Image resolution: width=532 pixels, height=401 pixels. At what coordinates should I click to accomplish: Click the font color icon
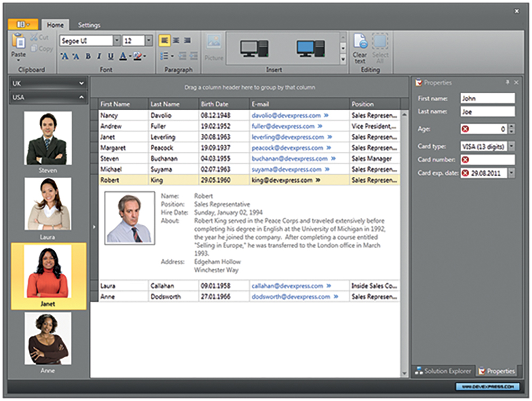click(123, 56)
